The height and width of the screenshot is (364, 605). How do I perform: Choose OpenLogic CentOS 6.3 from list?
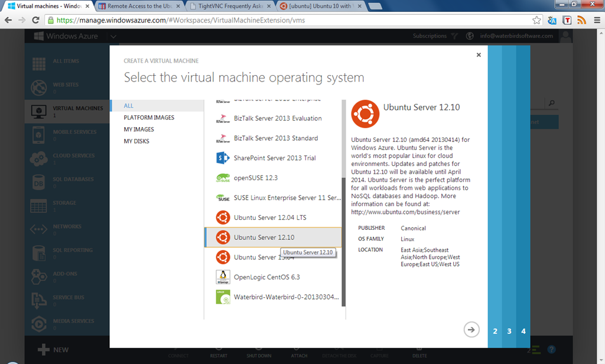click(273, 277)
